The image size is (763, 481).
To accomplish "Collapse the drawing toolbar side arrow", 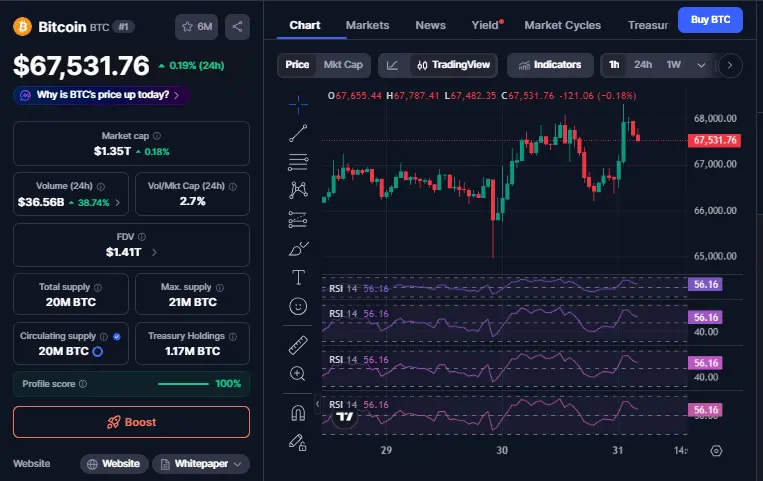I will pyautogui.click(x=317, y=404).
